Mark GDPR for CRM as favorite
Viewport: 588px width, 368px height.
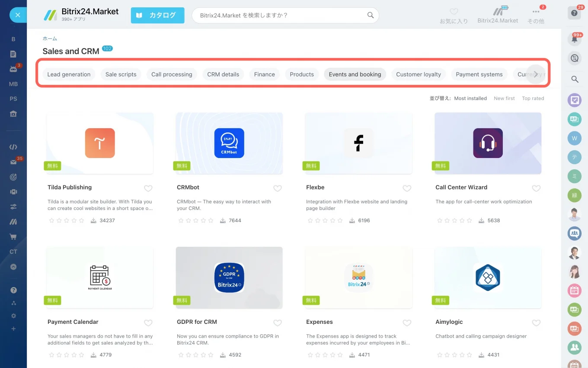pyautogui.click(x=278, y=323)
